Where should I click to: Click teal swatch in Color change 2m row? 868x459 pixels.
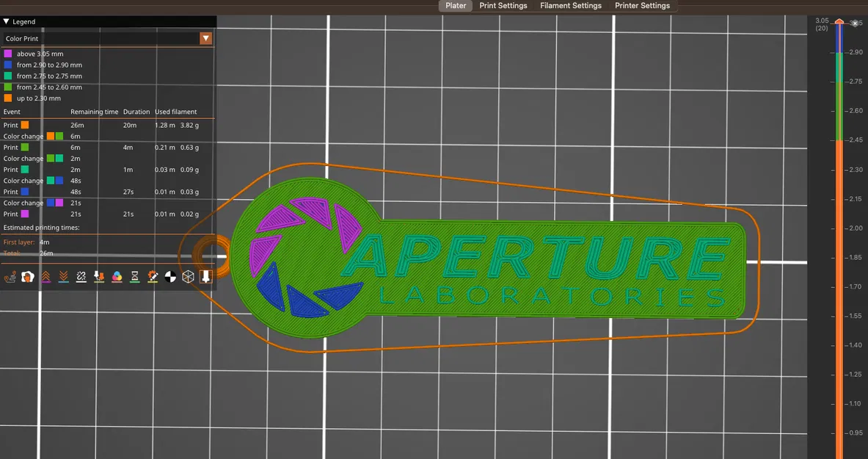[x=59, y=159]
